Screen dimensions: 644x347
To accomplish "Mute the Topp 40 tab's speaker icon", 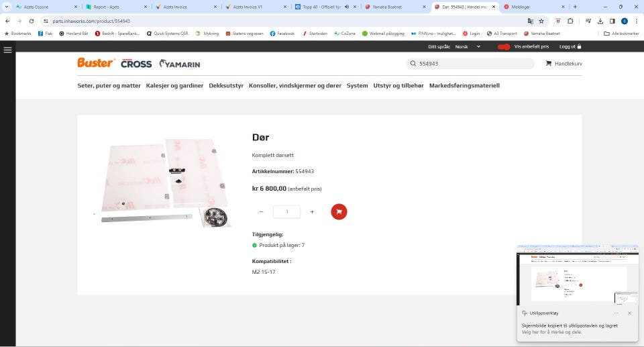I will pos(347,7).
